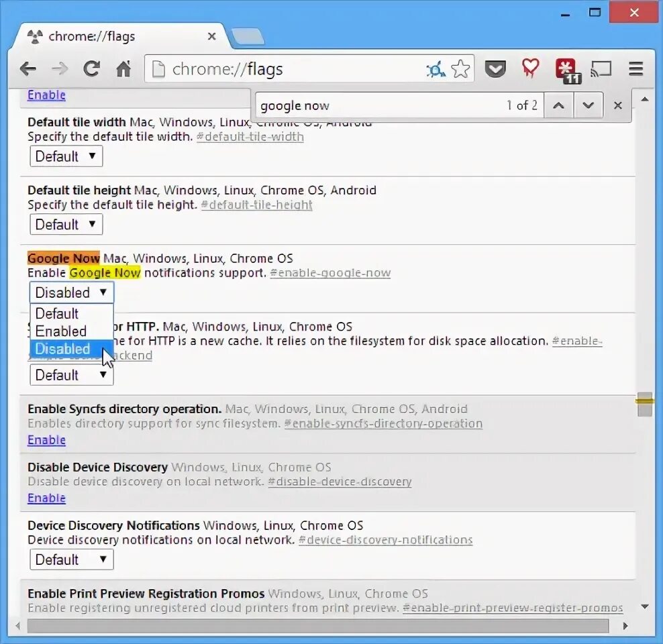Choose Disabled in Google Now dropdown list
The height and width of the screenshot is (644, 663).
coord(71,349)
